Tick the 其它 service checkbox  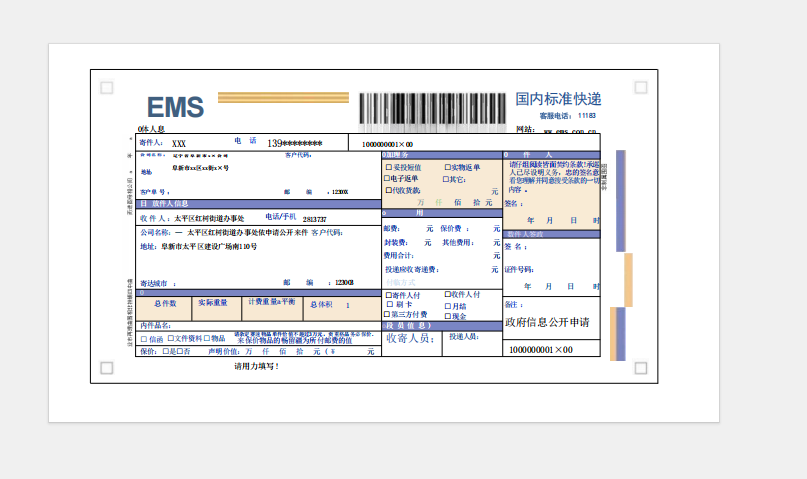446,179
